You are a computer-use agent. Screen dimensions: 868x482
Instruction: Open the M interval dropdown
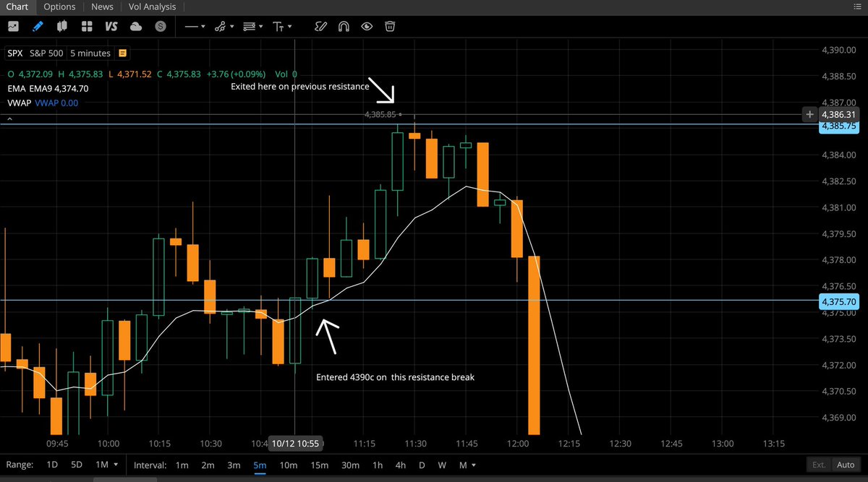[x=467, y=465]
